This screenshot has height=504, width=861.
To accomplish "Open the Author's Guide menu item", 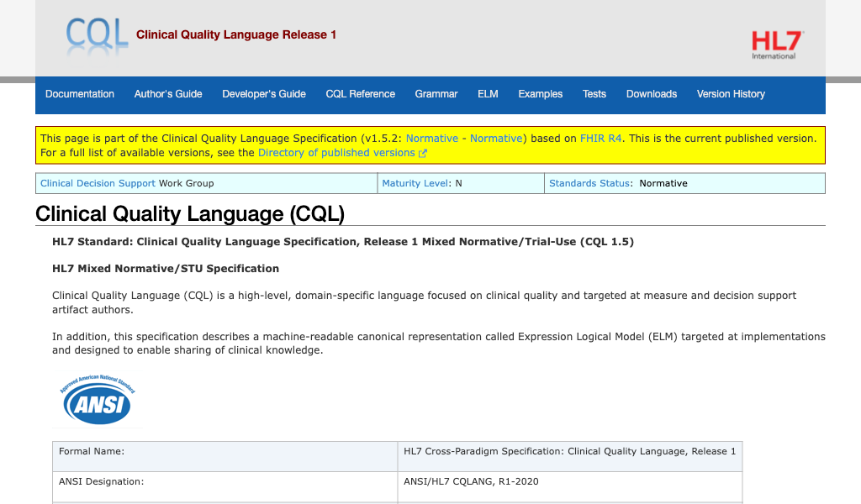I will 168,94.
